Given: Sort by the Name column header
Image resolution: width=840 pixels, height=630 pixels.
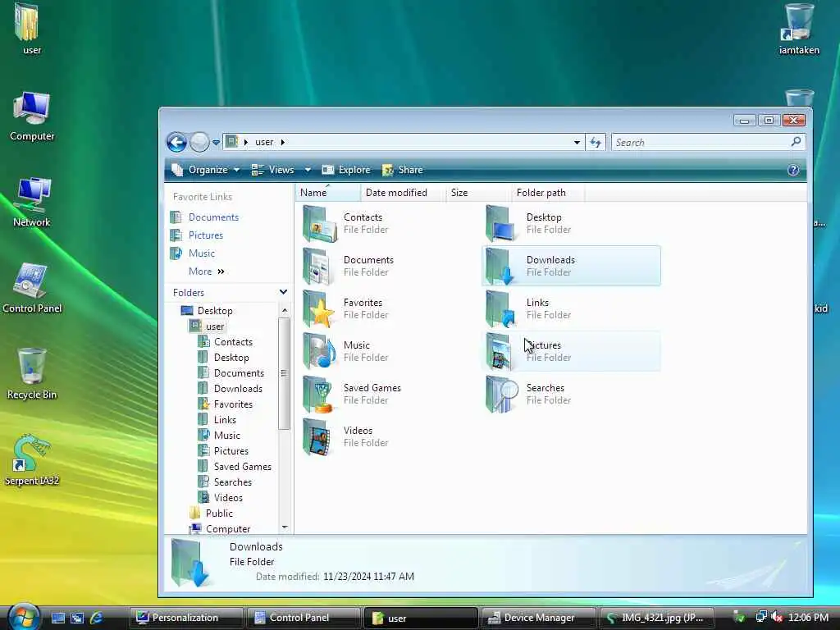Looking at the screenshot, I should pos(327,193).
